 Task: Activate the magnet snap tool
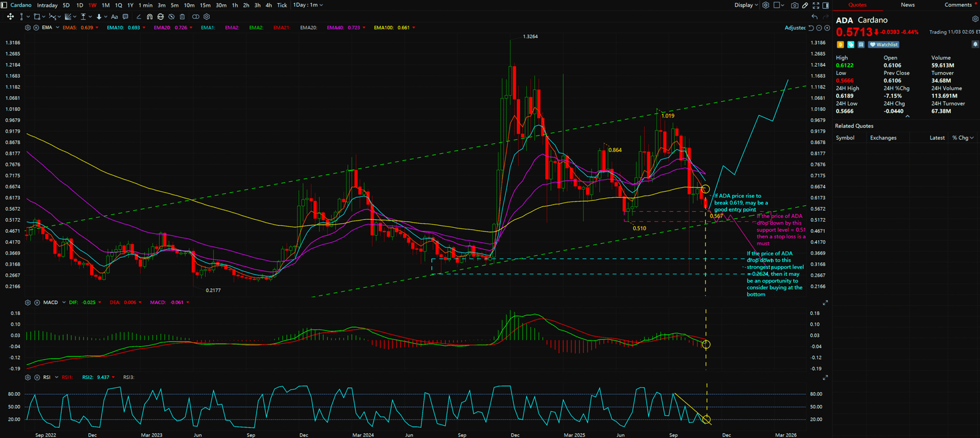(x=149, y=17)
